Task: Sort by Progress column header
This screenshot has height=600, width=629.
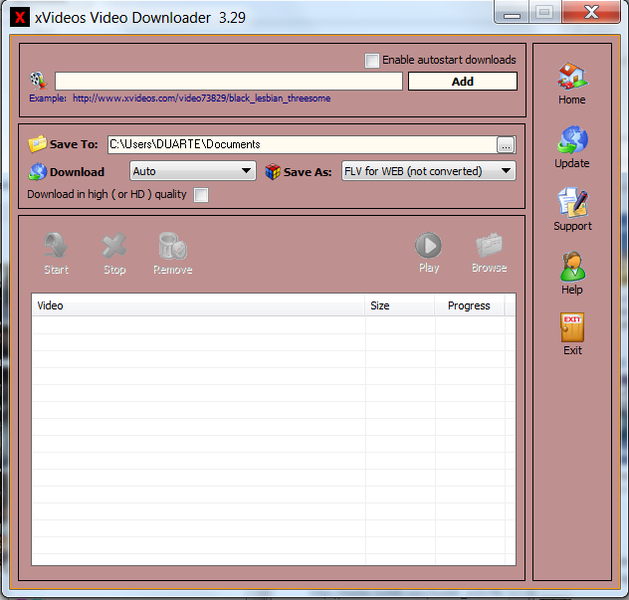Action: click(469, 306)
